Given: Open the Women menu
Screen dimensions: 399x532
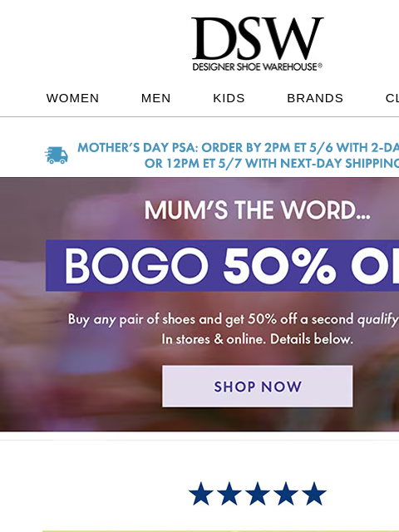Looking at the screenshot, I should tap(72, 98).
